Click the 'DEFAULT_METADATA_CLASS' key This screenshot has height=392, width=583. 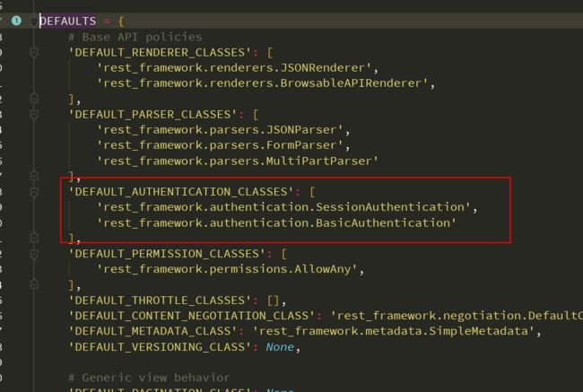[152, 331]
